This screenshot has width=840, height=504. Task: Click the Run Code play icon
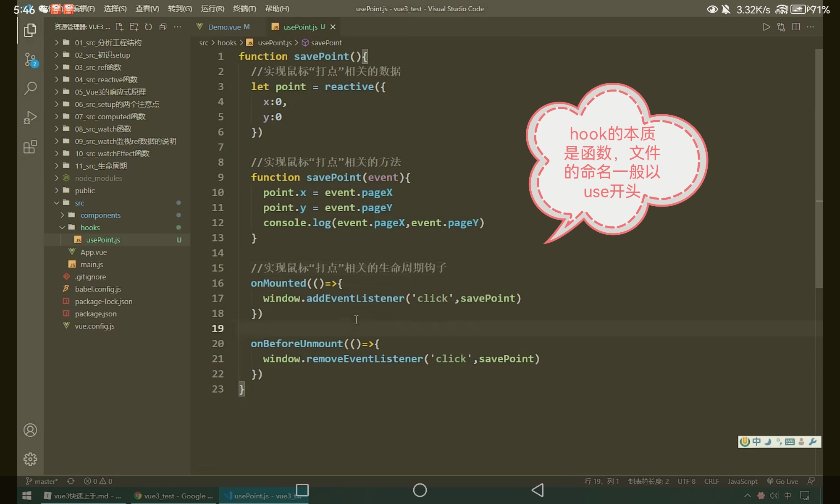pos(766,27)
